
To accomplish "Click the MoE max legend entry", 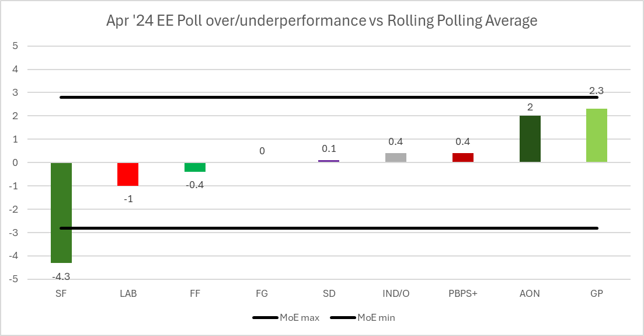I will (286, 318).
